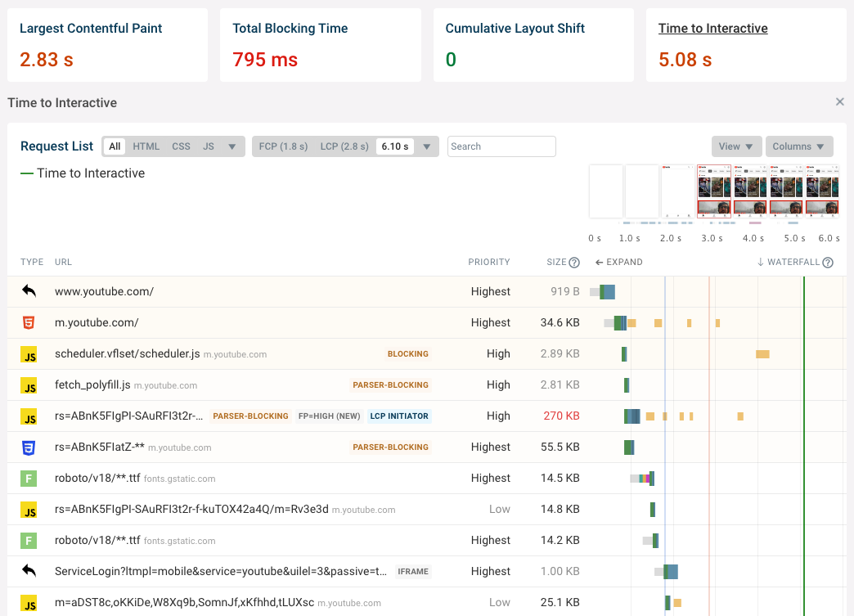Click the ServiceLogin?ltmpl=mobile URL
Image resolution: width=854 pixels, height=616 pixels.
pos(221,571)
